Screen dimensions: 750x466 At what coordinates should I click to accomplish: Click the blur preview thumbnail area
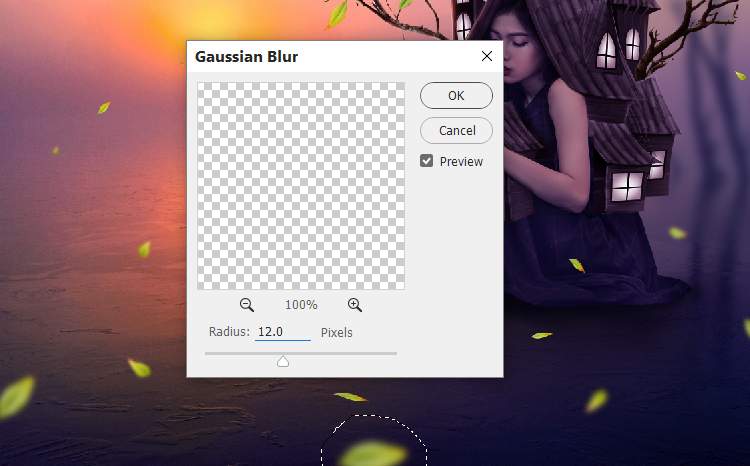click(x=301, y=186)
